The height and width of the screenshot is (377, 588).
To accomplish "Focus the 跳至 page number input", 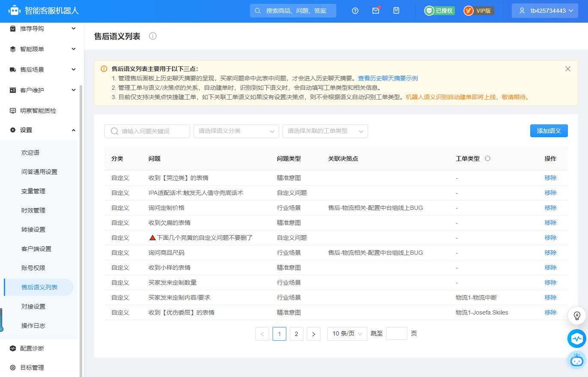I will 397,333.
